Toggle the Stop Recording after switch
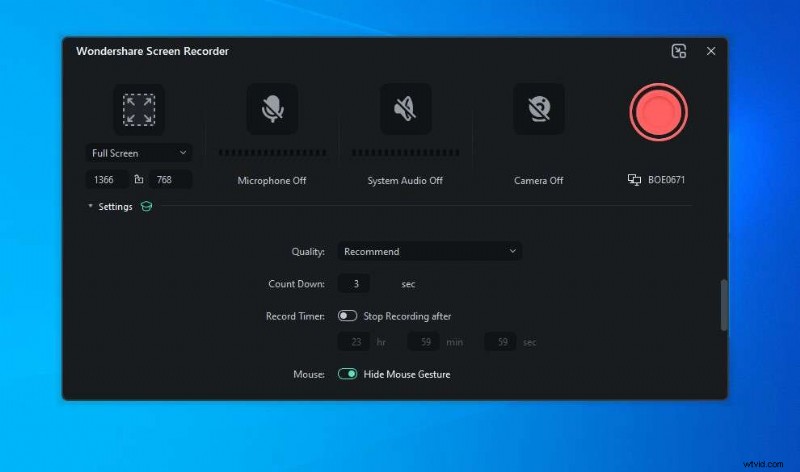Viewport: 800px width, 472px height. coord(348,316)
